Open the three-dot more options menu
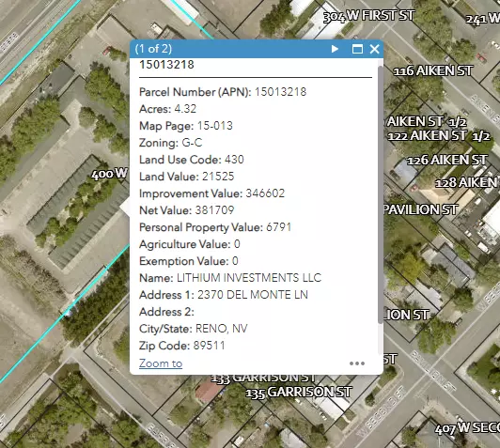The image size is (500, 448). 357,363
